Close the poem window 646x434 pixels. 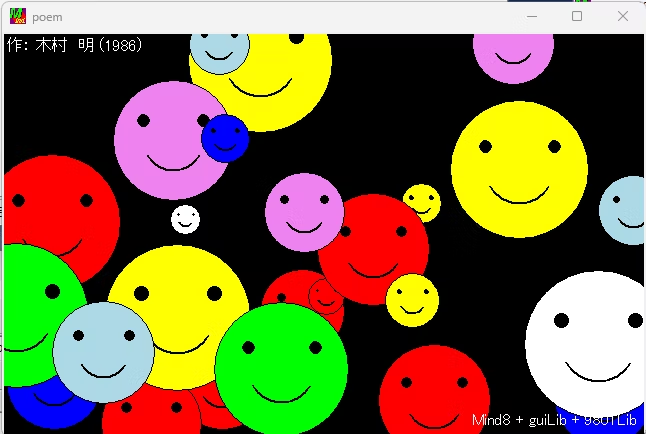click(623, 16)
